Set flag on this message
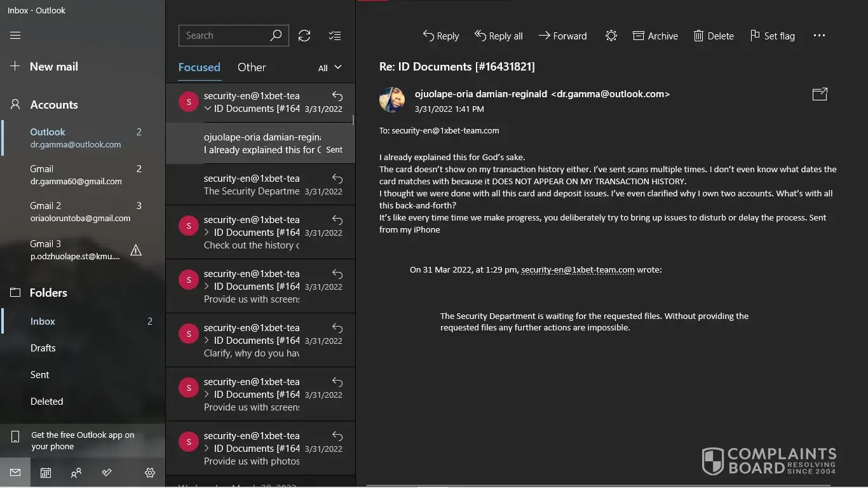Viewport: 868px width, 488px height. pos(772,36)
